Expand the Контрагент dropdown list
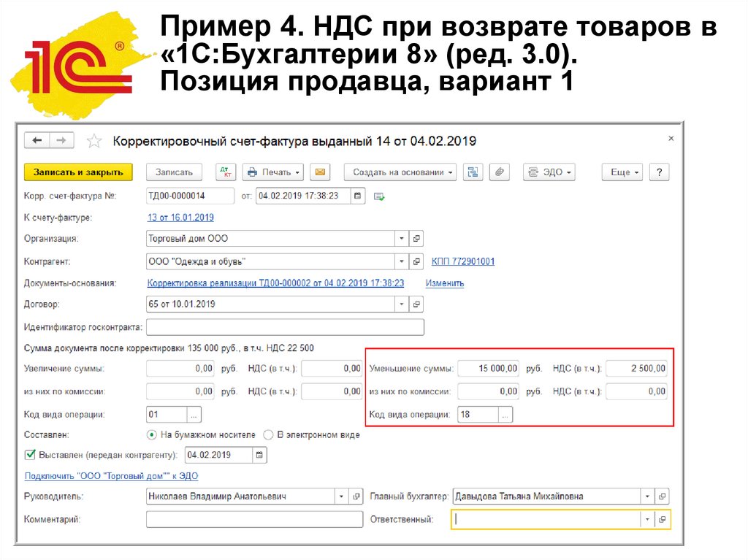This screenshot has width=748, height=560. tap(402, 261)
